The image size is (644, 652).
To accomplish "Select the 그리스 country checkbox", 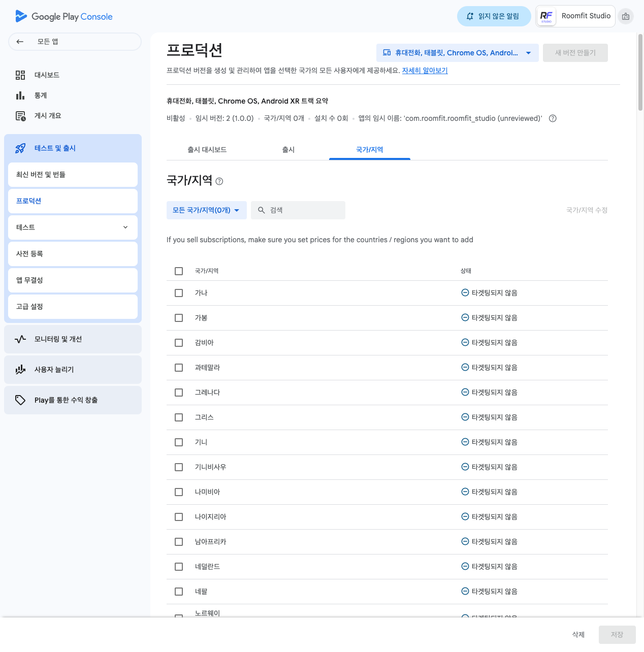I will coord(179,417).
